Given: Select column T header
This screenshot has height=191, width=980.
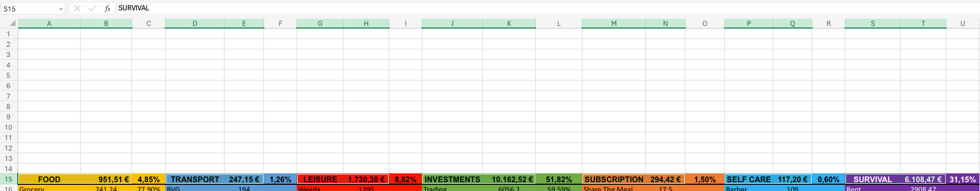Looking at the screenshot, I should click(x=923, y=23).
